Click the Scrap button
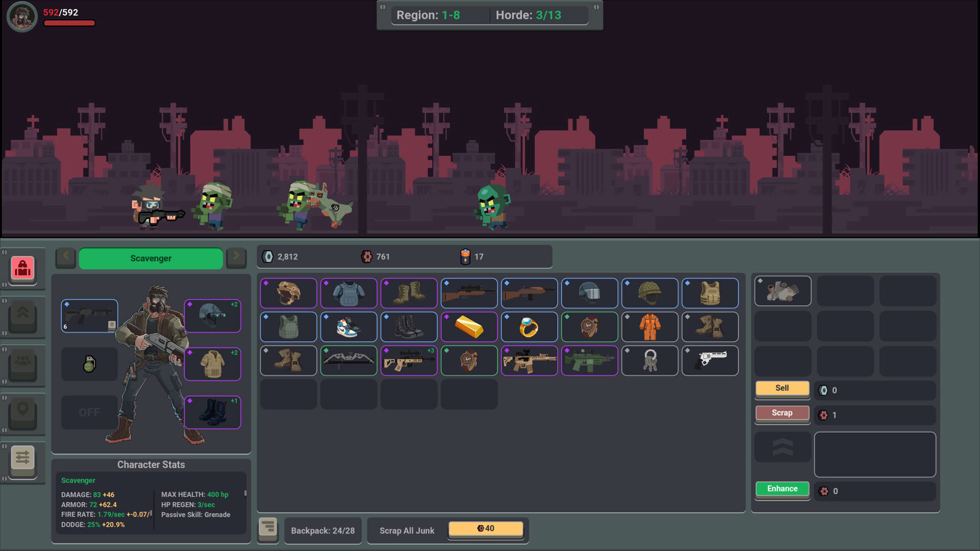980x551 pixels. point(782,413)
